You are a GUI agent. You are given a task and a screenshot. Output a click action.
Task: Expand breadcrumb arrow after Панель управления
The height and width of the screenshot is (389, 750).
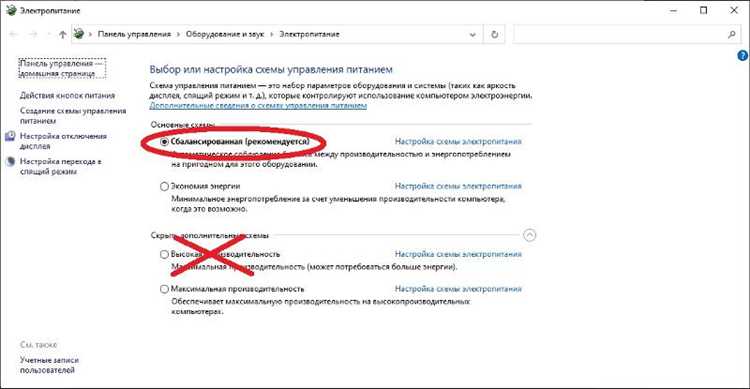(178, 34)
